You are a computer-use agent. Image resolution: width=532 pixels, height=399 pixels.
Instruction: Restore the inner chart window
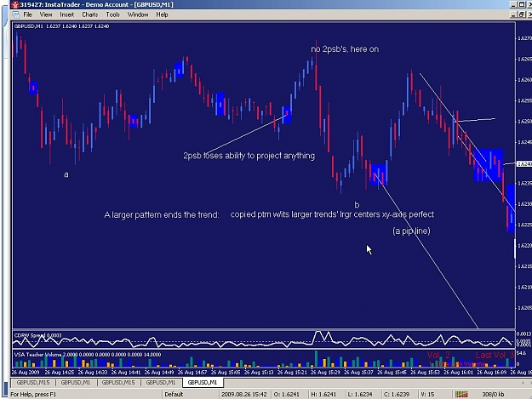coord(522,14)
